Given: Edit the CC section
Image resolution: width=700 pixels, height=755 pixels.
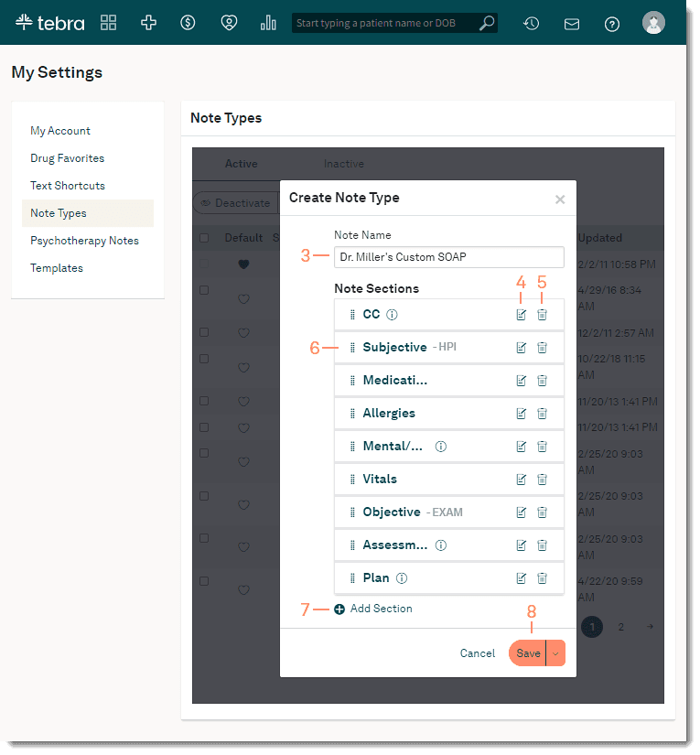Looking at the screenshot, I should click(521, 315).
